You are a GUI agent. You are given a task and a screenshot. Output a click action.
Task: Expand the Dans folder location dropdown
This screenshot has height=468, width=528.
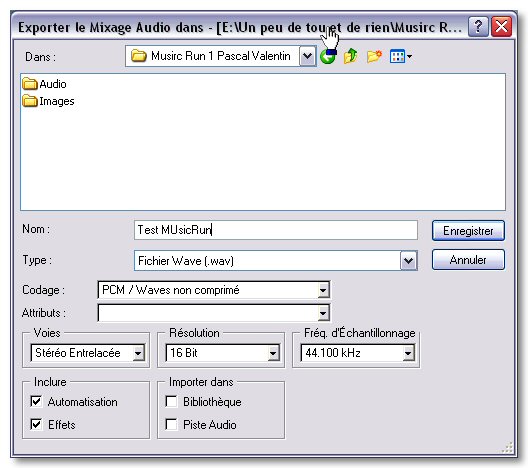(x=307, y=56)
